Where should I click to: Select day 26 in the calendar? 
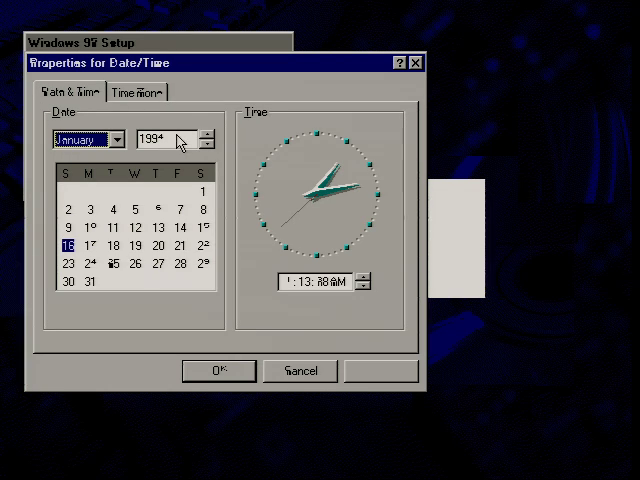click(136, 263)
